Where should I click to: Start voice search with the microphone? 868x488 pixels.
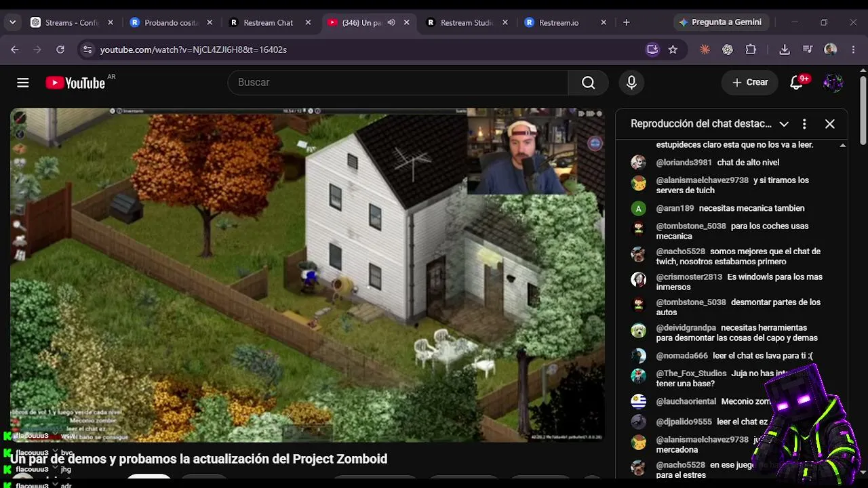[x=631, y=83]
